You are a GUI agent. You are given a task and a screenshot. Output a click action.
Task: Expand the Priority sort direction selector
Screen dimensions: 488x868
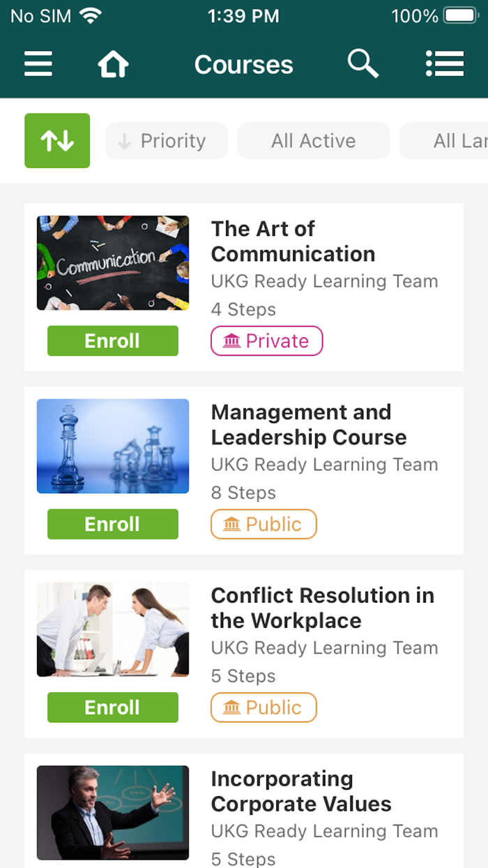pyautogui.click(x=166, y=140)
